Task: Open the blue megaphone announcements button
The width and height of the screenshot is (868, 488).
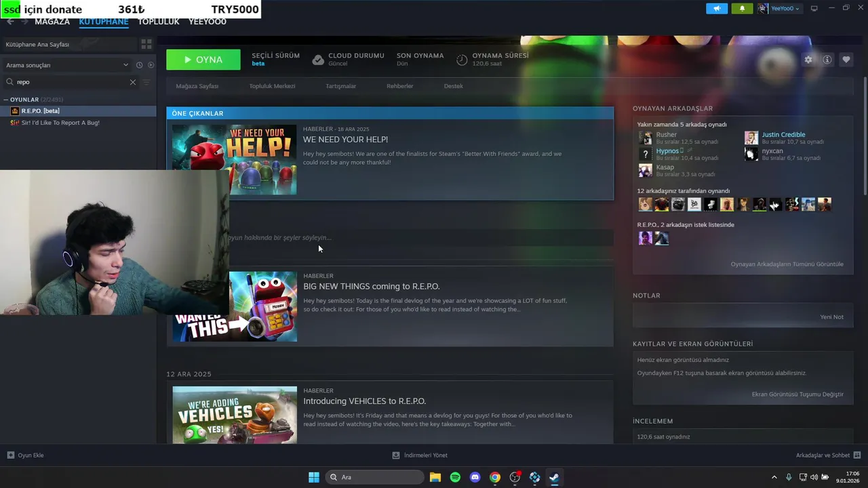Action: [x=717, y=8]
